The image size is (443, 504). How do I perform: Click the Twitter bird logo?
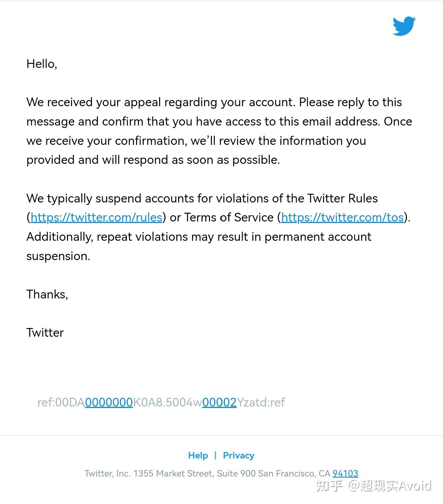404,26
